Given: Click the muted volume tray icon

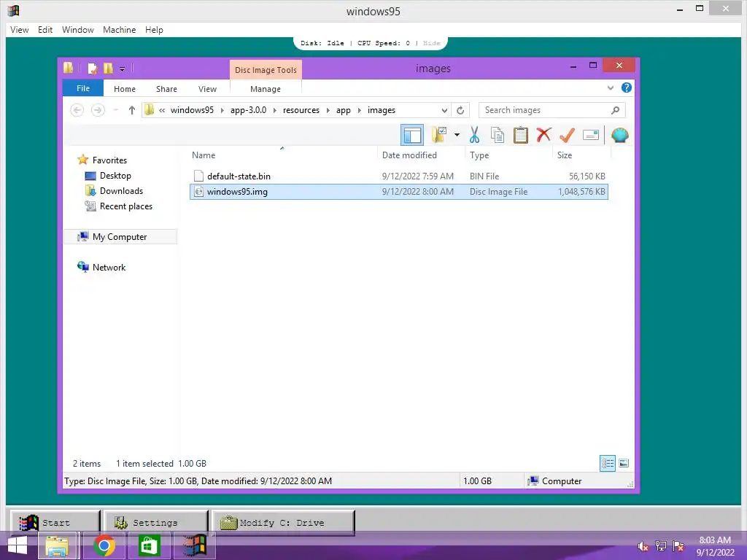Looking at the screenshot, I should click(643, 546).
